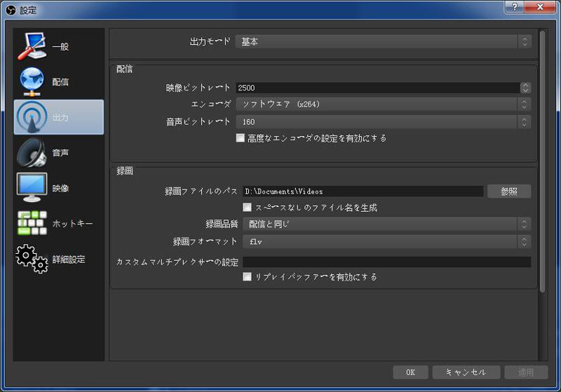Click the 映像ビットレート field showing 2500

pyautogui.click(x=378, y=88)
